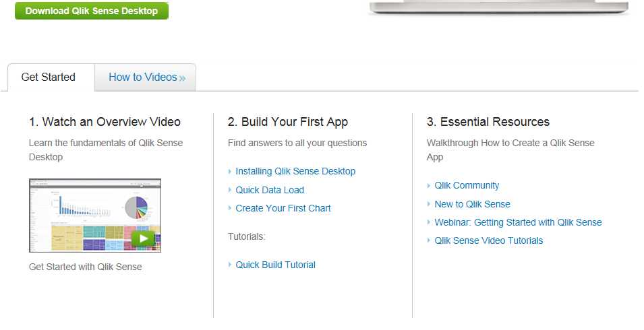Click the arrow bullet beside Quick Data Load
This screenshot has width=644, height=330.
(229, 190)
